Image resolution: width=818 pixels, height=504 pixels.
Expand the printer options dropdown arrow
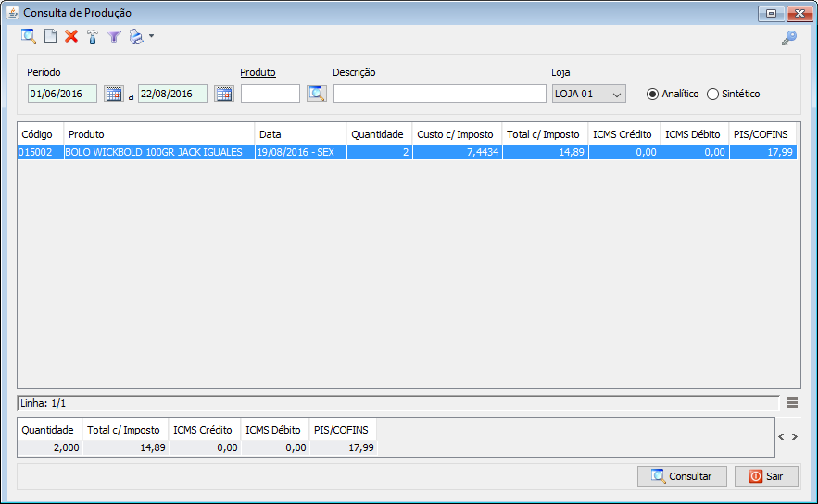click(151, 37)
